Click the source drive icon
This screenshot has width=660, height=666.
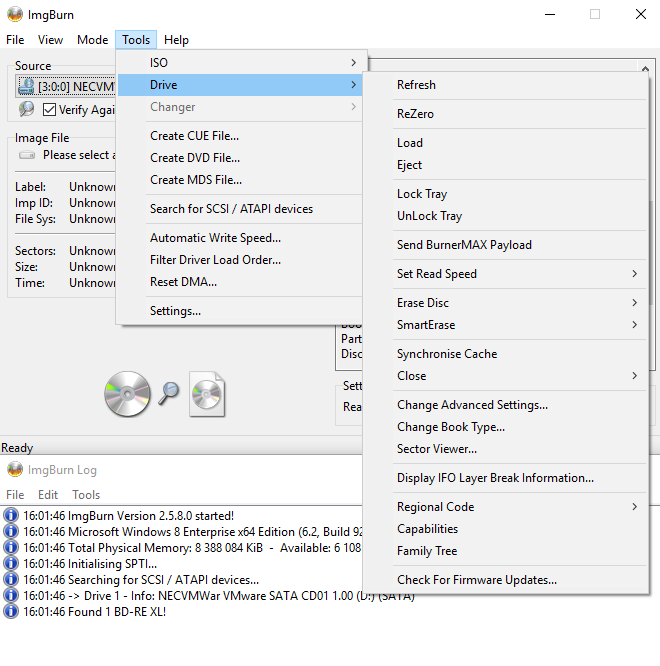coord(26,86)
